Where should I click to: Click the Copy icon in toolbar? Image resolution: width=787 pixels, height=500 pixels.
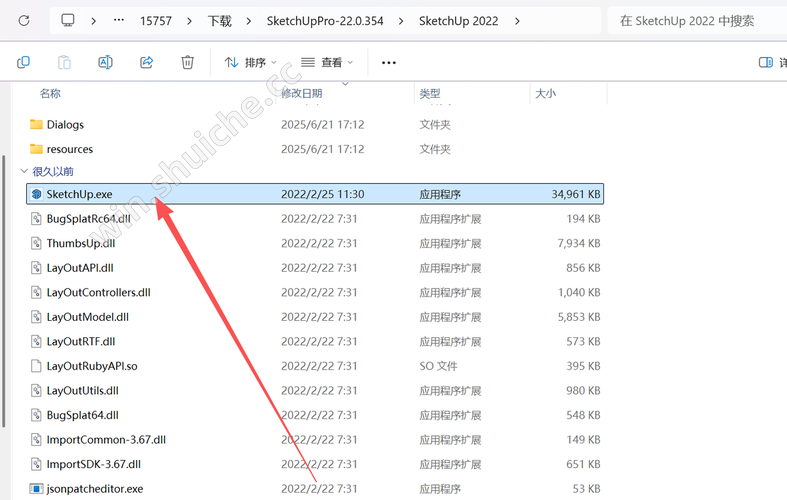pos(23,62)
